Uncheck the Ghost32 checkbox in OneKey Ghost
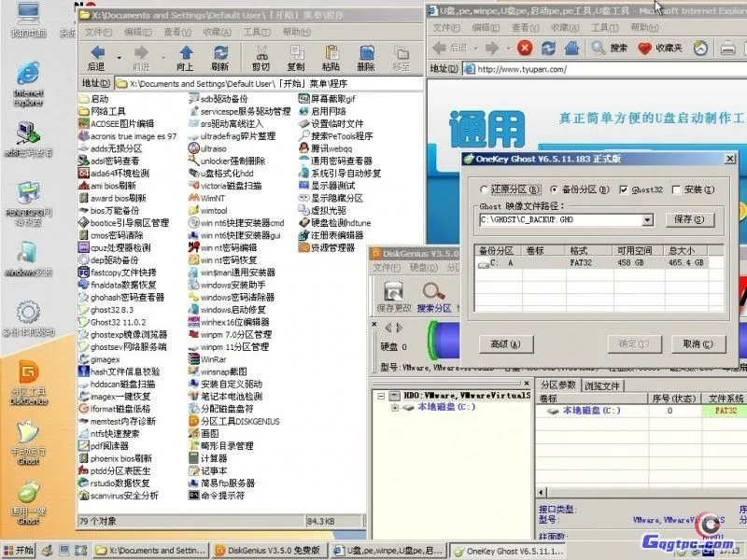The width and height of the screenshot is (747, 560). coord(624,189)
